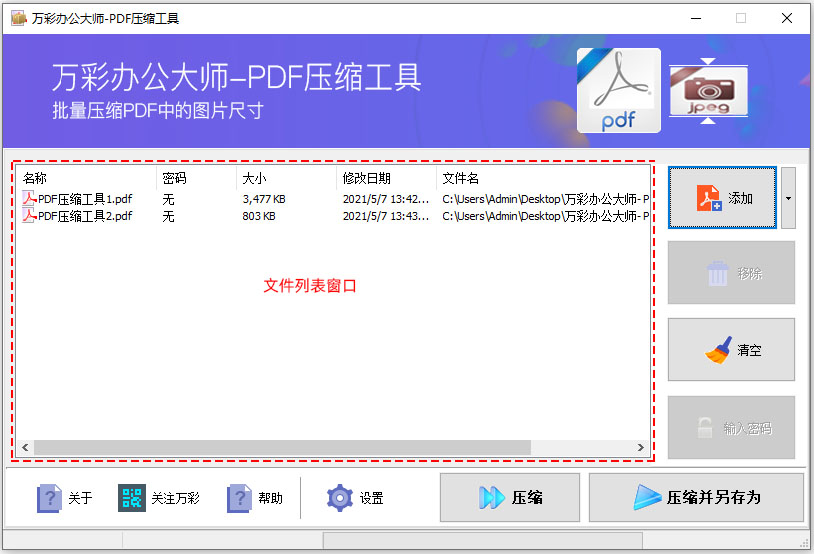Click 压缩并另存为 (Compress and Save As)

pyautogui.click(x=696, y=497)
